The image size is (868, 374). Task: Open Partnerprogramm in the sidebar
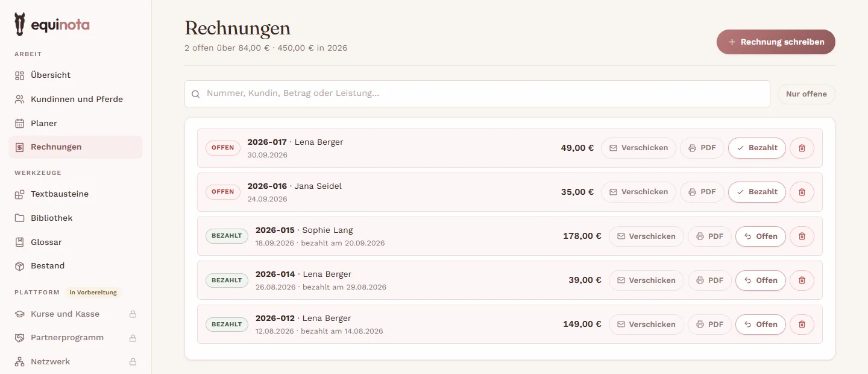[x=75, y=338]
